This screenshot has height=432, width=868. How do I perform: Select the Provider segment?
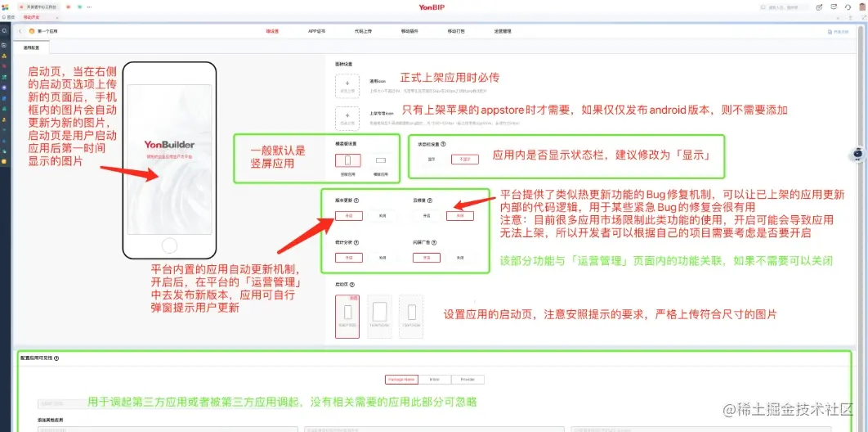(x=468, y=380)
